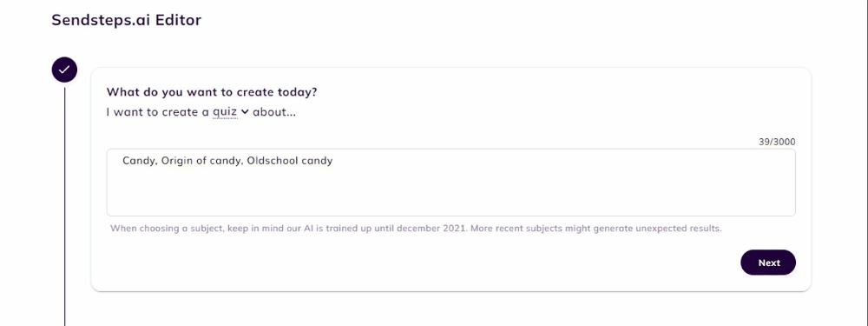This screenshot has height=326, width=868.
Task: Click the empty lower area of the text box
Action: pyautogui.click(x=450, y=194)
